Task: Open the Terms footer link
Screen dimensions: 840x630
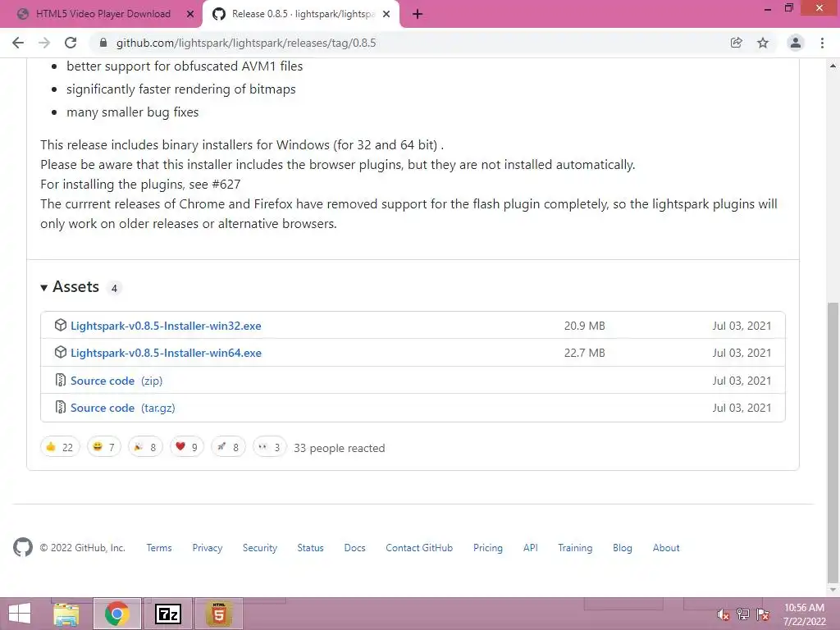Action: 159,548
